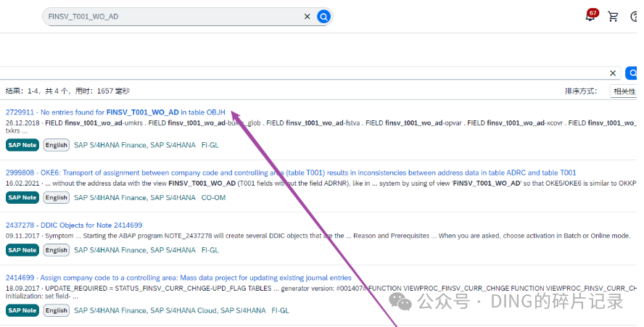Screen dimensions: 644x327
Task: Open note 2437278 DDIC Objects link
Action: (74, 225)
